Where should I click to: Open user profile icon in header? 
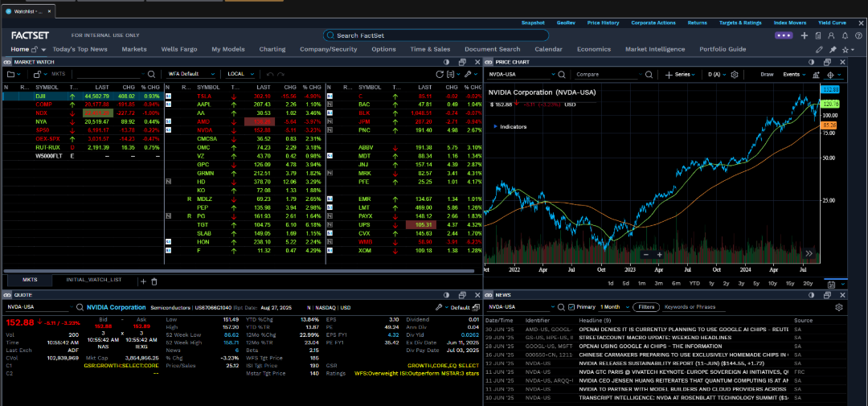pos(831,35)
